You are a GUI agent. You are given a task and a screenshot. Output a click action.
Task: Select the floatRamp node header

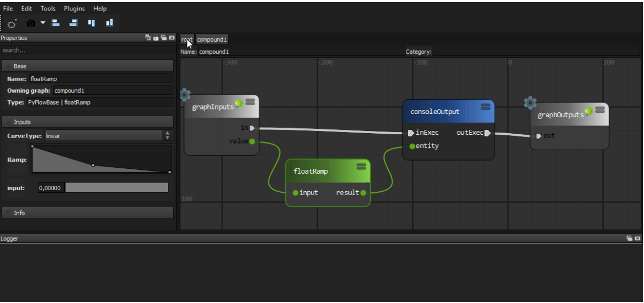327,171
